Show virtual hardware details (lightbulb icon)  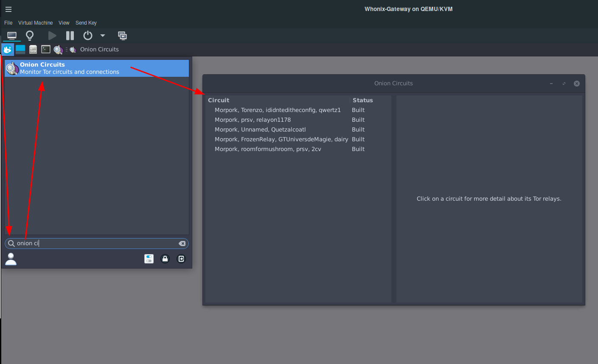point(30,36)
